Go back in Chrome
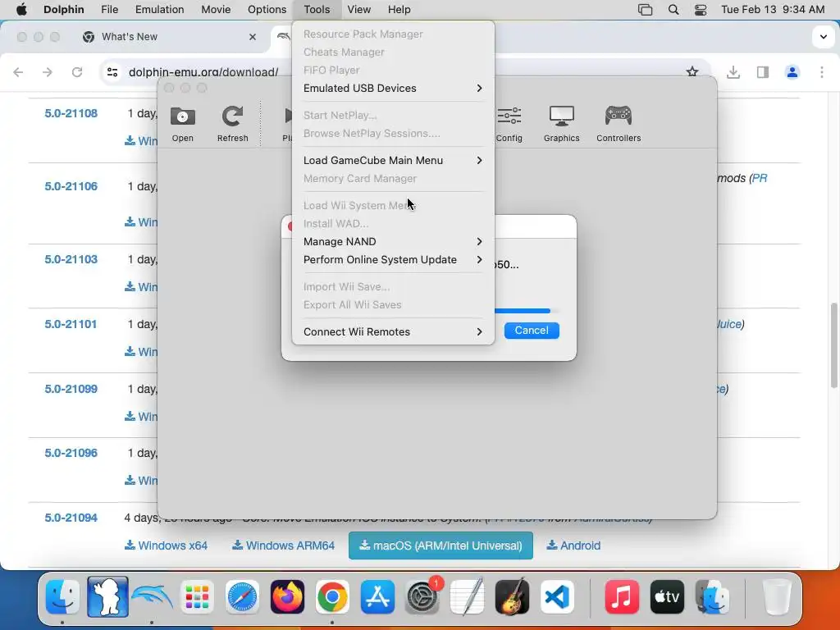The height and width of the screenshot is (630, 840). tap(18, 72)
